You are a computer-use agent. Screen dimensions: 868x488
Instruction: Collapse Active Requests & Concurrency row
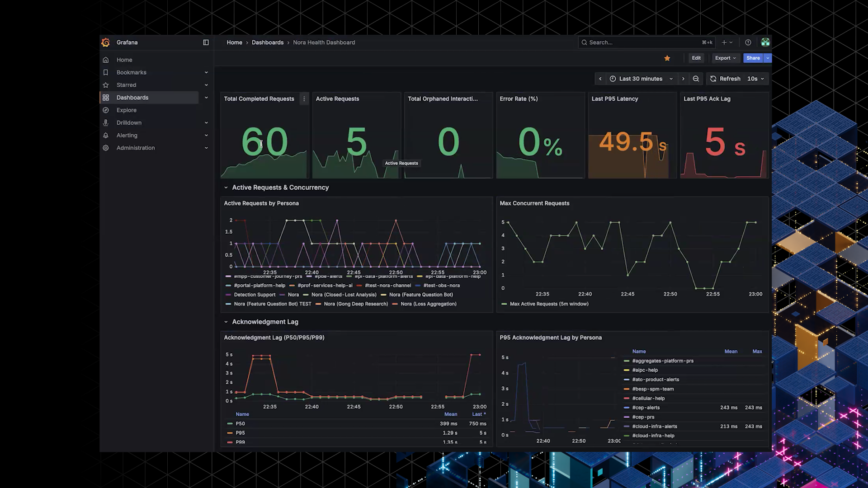click(x=226, y=188)
